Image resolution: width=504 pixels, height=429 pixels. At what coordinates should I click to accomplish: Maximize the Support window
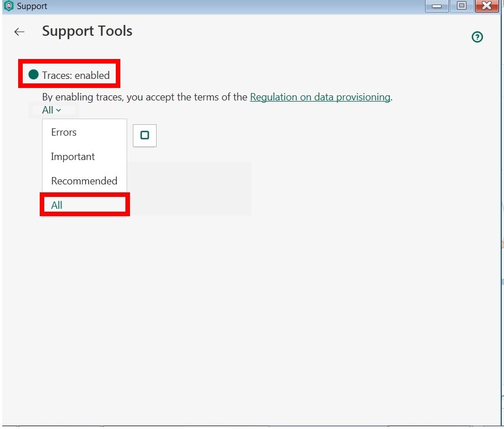click(461, 6)
